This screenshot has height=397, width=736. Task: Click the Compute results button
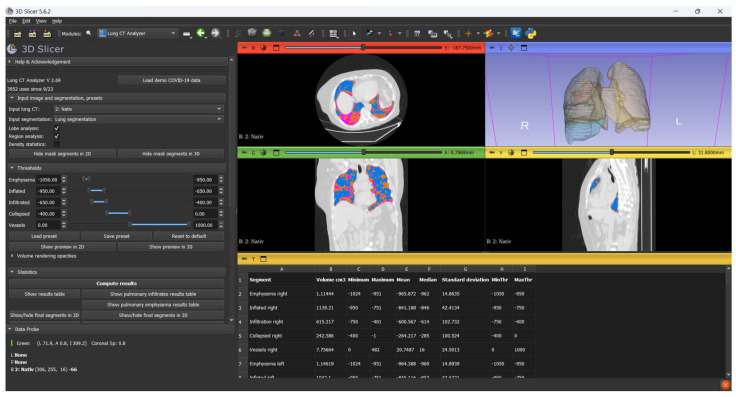(x=116, y=283)
